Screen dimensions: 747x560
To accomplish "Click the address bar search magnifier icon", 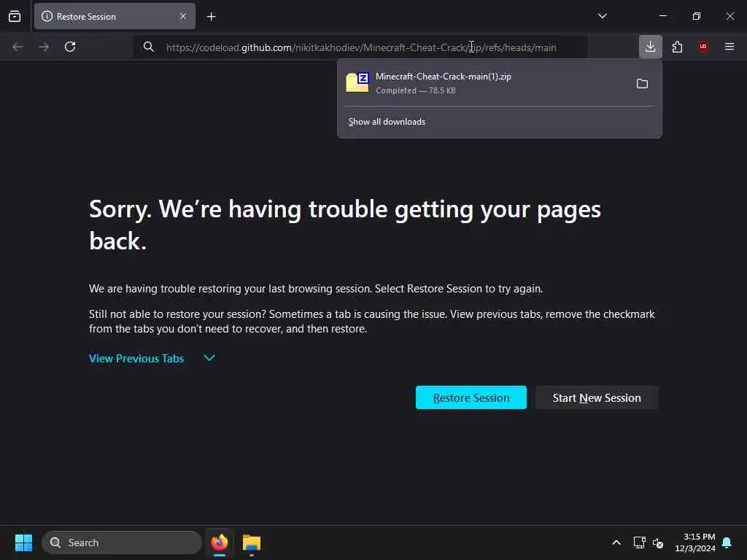I will [149, 47].
